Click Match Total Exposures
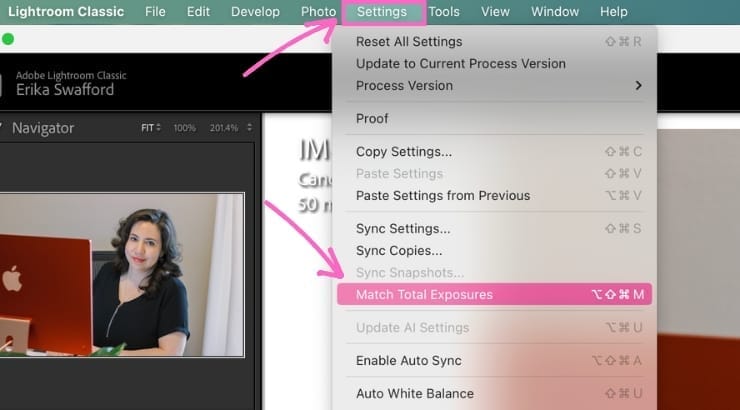This screenshot has height=410, width=740. (x=495, y=294)
